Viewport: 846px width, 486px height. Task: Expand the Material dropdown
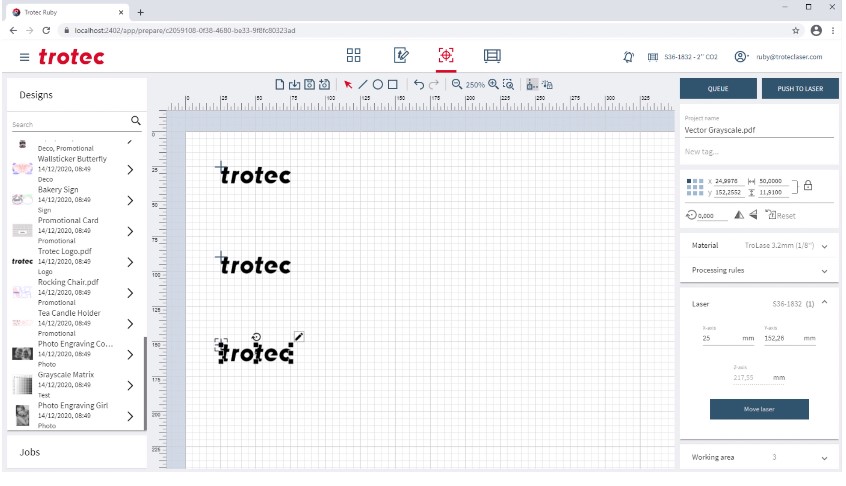coord(824,245)
